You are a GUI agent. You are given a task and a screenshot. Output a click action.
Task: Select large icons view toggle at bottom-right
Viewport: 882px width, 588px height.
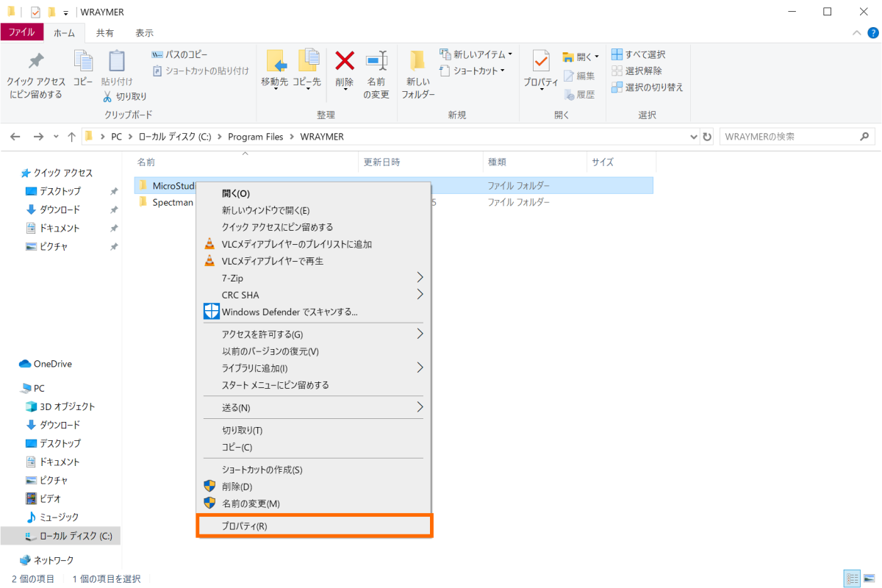(870, 578)
